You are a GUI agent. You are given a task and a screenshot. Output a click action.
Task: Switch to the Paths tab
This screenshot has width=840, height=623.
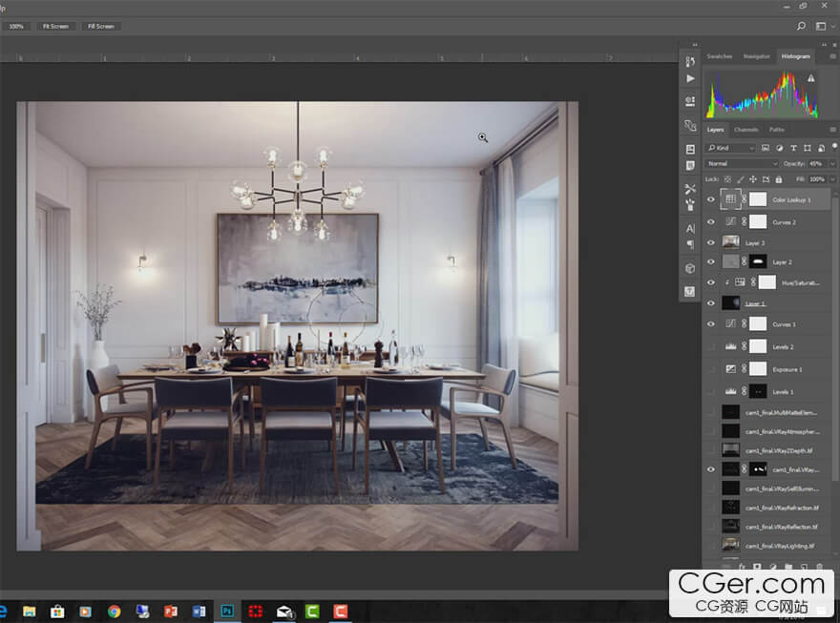[777, 130]
